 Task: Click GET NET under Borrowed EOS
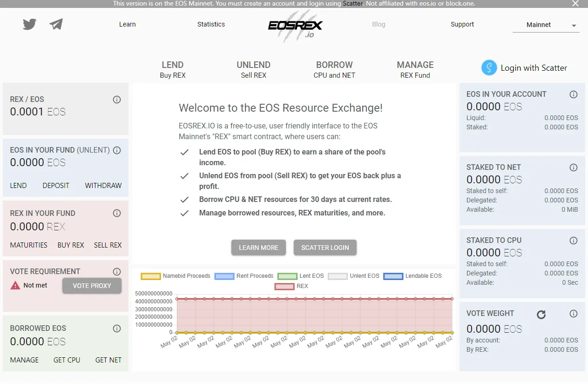tap(108, 360)
